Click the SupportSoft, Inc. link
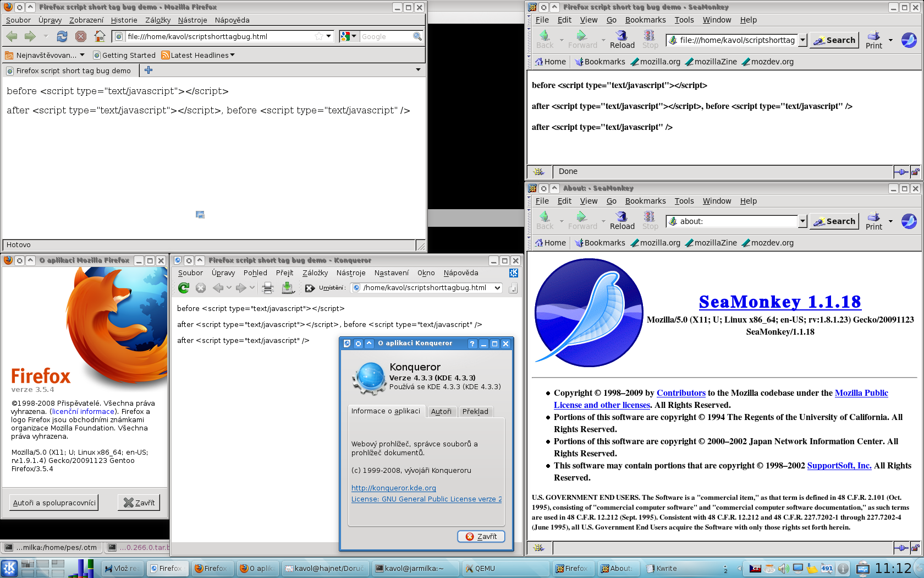Image resolution: width=924 pixels, height=578 pixels. coord(839,465)
